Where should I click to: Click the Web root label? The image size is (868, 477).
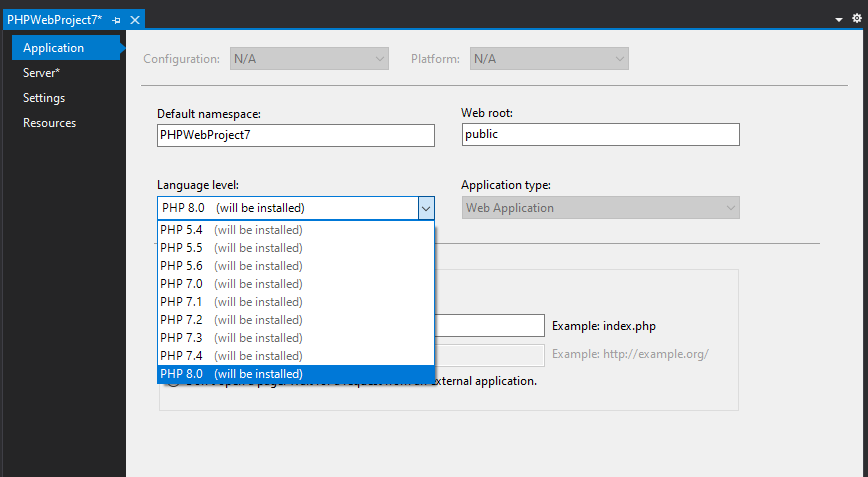click(x=487, y=113)
